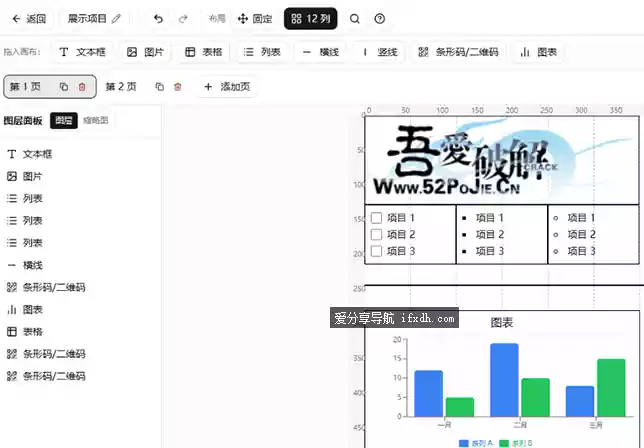
Task: Switch to the 第 2 页 tab
Action: (121, 87)
